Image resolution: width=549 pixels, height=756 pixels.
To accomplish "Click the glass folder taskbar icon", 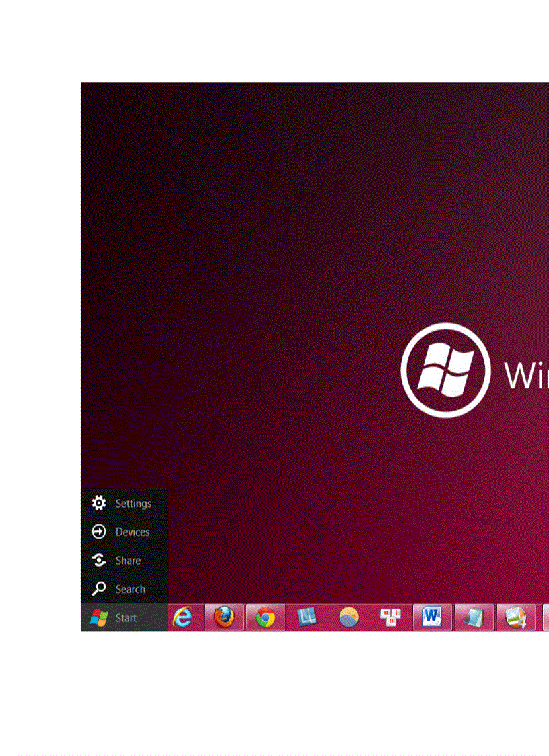I will pyautogui.click(x=473, y=617).
